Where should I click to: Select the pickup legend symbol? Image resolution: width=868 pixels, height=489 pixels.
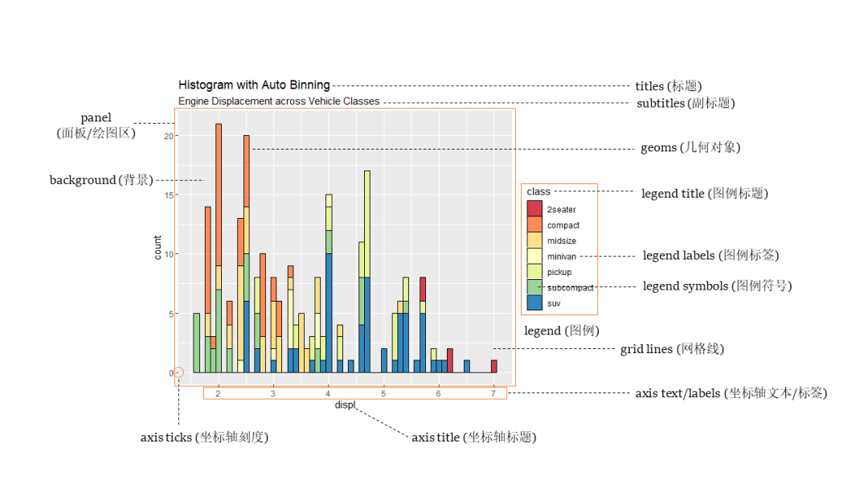click(534, 272)
